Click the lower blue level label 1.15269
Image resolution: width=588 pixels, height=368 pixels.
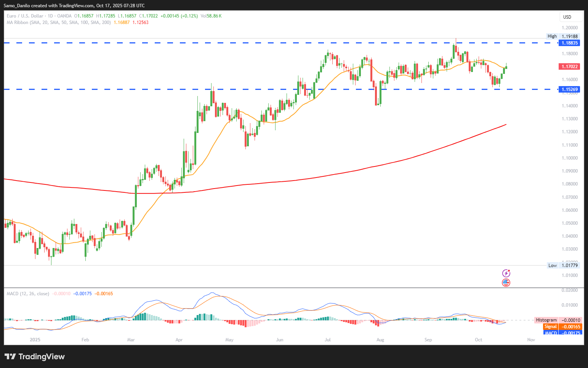569,90
